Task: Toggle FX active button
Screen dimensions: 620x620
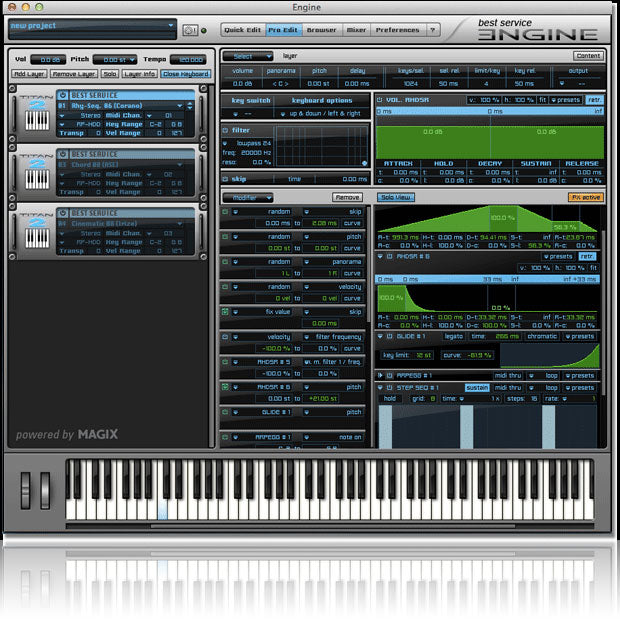Action: coord(586,197)
